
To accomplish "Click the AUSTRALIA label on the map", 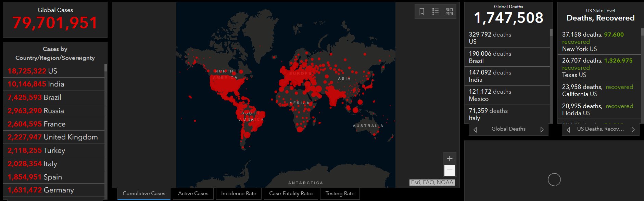I will tap(368, 126).
